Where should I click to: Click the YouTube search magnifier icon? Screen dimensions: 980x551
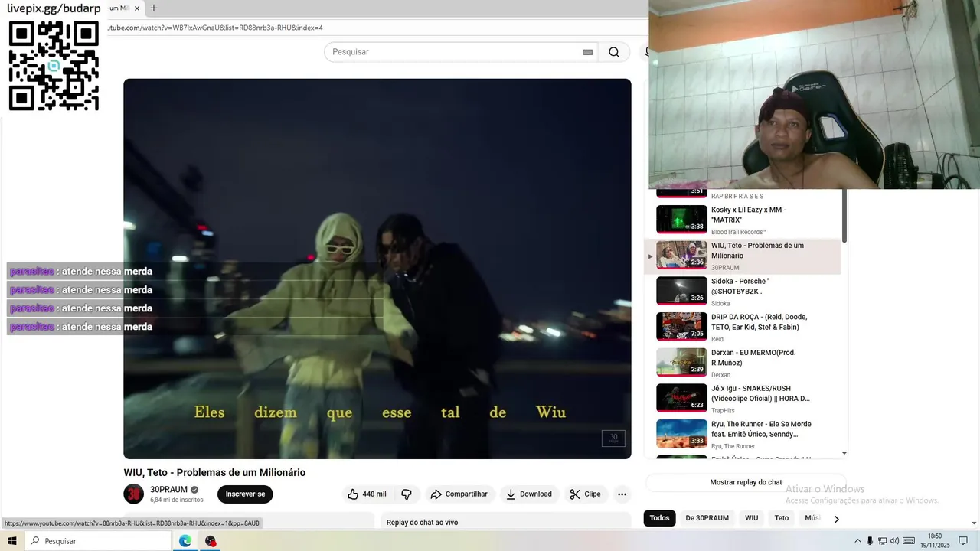pos(614,52)
